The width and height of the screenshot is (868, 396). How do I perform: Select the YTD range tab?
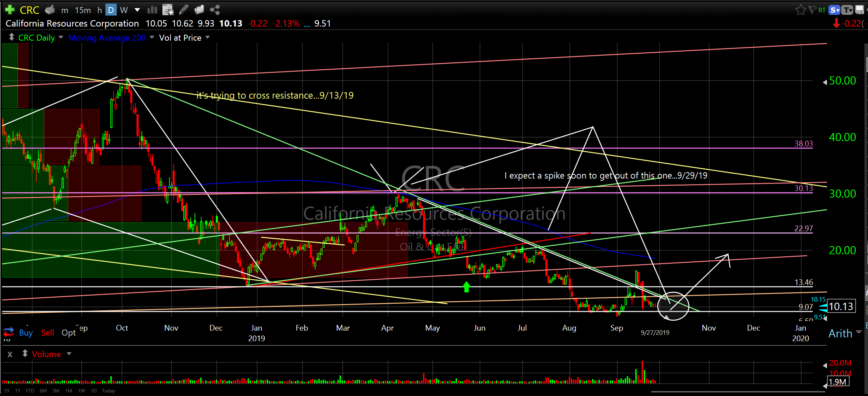pos(30,391)
